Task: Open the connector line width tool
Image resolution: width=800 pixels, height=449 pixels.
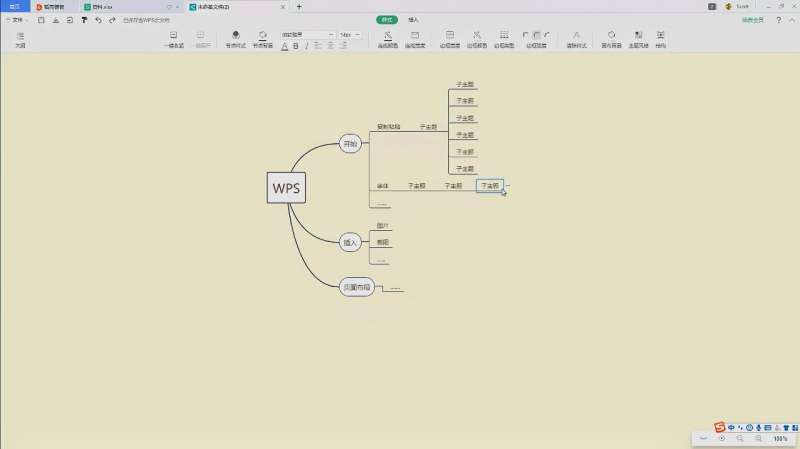Action: tap(415, 39)
